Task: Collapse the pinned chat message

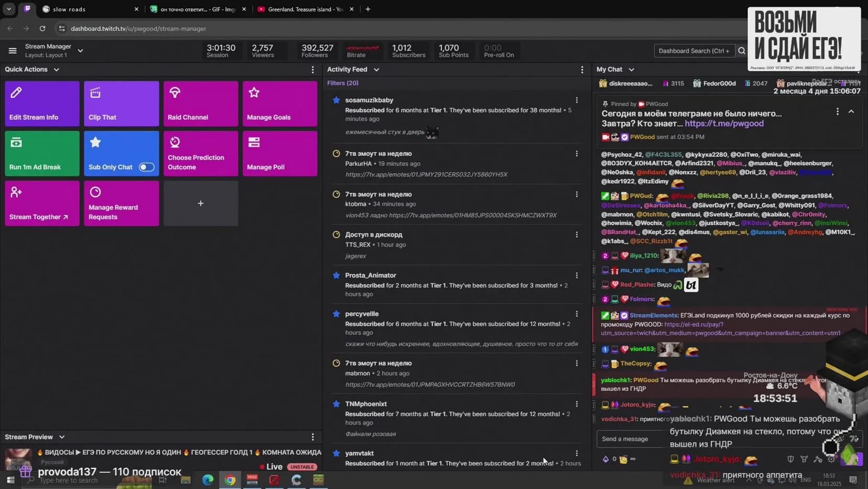Action: [851, 112]
